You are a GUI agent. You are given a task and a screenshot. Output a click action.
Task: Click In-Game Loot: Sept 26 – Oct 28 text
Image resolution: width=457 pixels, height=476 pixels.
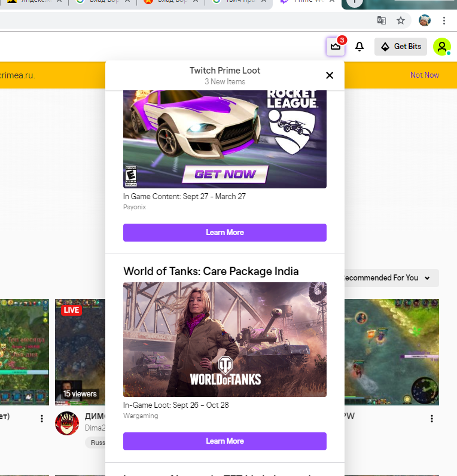[176, 405]
